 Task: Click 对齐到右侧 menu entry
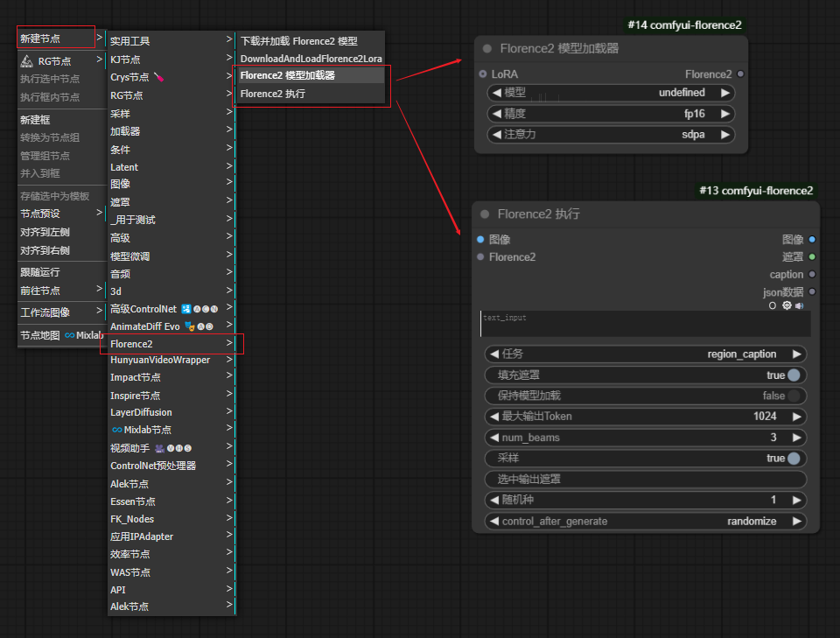point(61,250)
